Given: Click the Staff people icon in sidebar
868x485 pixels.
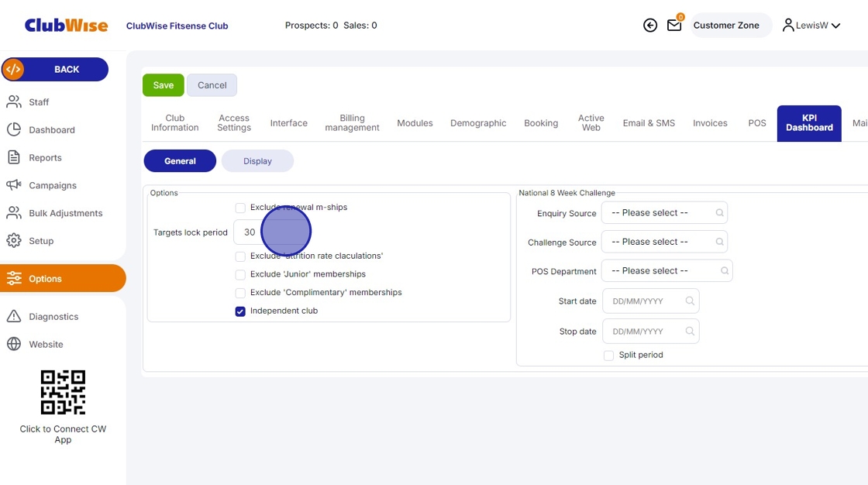Looking at the screenshot, I should tap(14, 102).
